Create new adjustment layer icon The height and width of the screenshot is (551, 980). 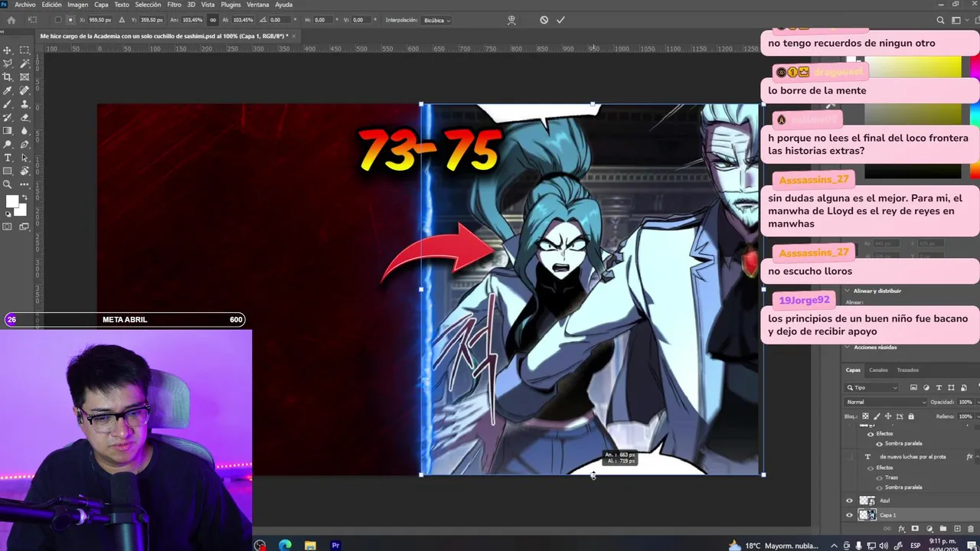929,529
